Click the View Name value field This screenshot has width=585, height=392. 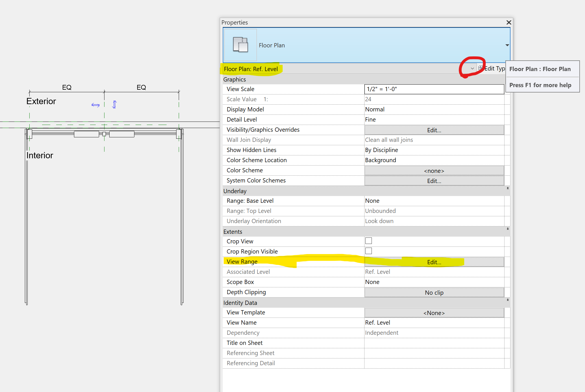click(x=434, y=323)
